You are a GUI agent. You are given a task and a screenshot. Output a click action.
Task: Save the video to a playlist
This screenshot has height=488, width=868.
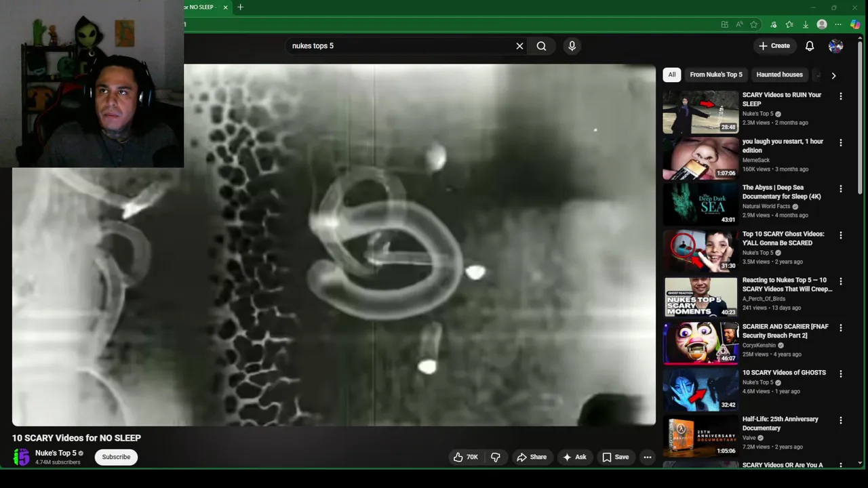[616, 457]
